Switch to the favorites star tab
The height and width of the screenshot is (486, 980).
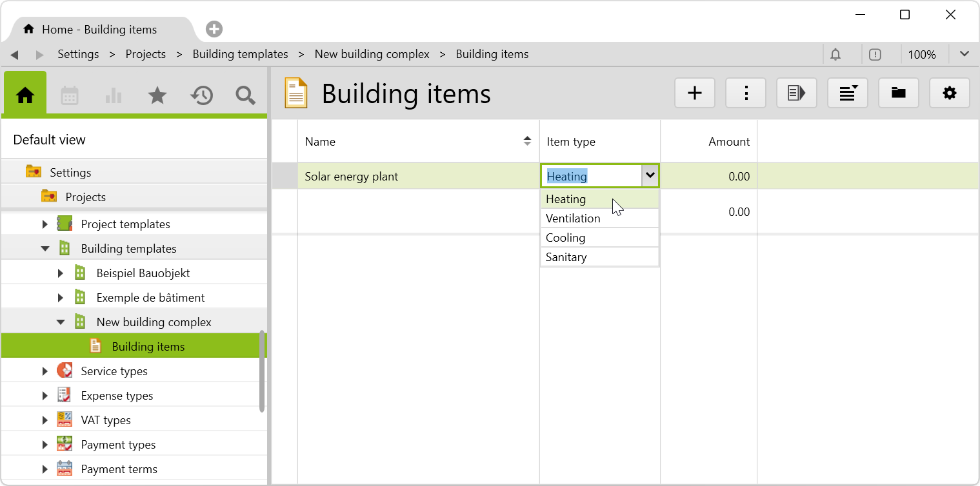tap(157, 96)
